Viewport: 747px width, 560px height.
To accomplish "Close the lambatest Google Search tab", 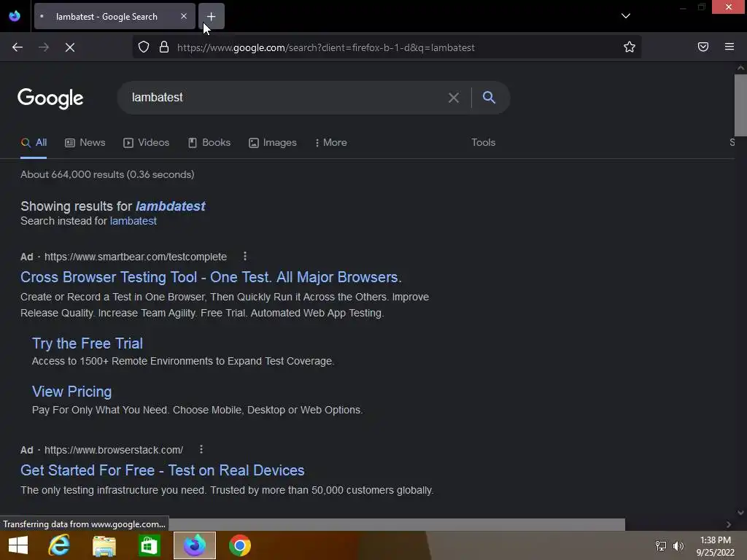I will (x=183, y=16).
